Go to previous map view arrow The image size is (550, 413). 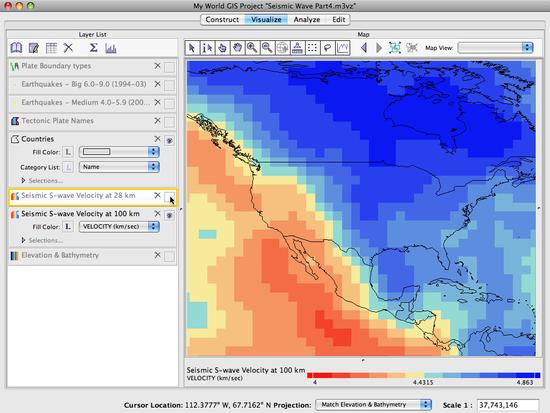364,48
